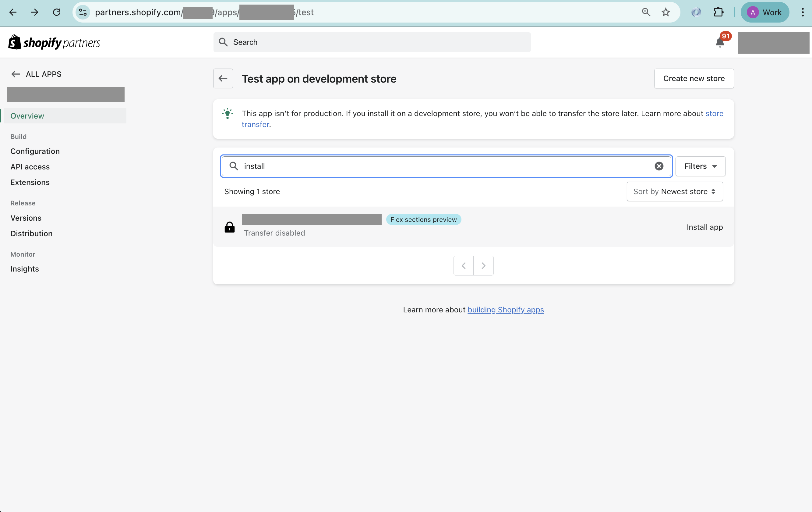The height and width of the screenshot is (512, 812).
Task: Click the browser forward arrow
Action: coord(34,12)
